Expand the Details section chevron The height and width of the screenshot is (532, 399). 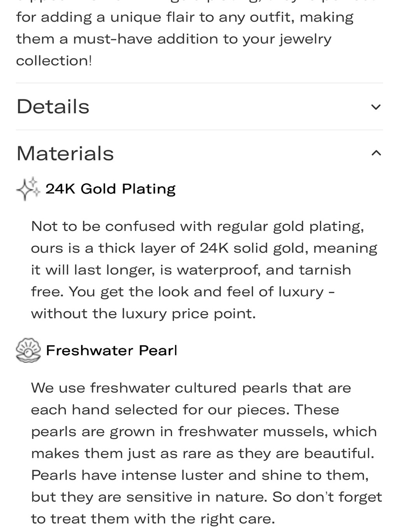[376, 107]
